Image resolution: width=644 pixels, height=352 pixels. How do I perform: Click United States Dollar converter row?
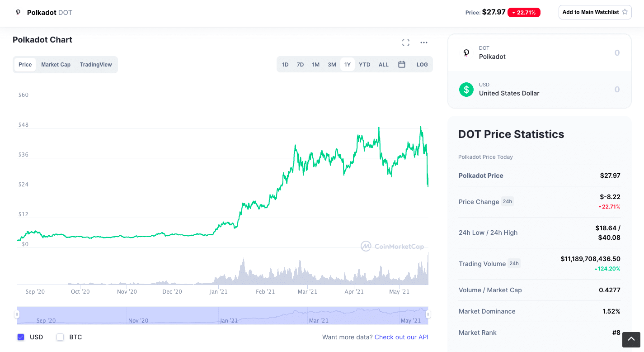pos(539,90)
